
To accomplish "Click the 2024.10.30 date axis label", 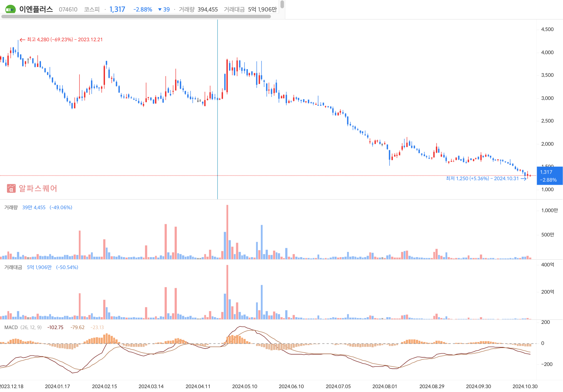I will click(x=525, y=386).
